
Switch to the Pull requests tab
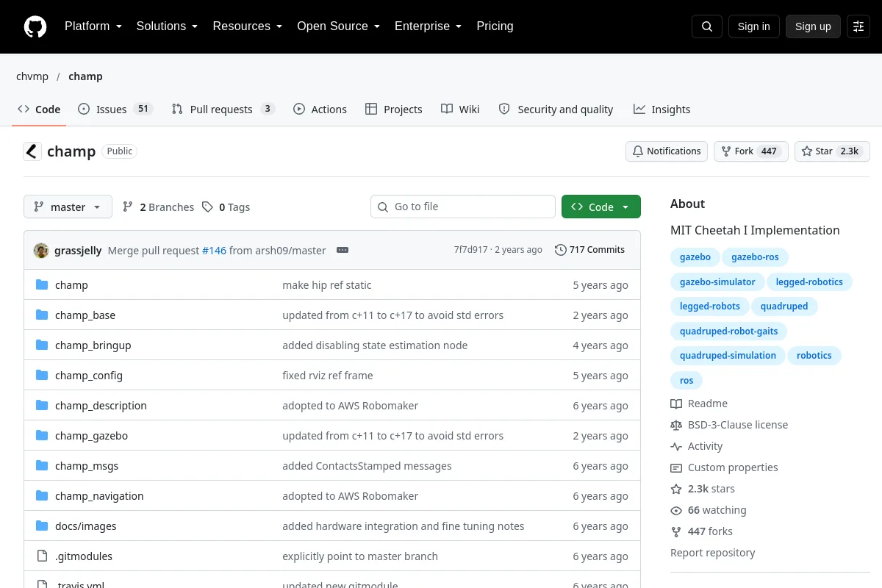coord(223,110)
